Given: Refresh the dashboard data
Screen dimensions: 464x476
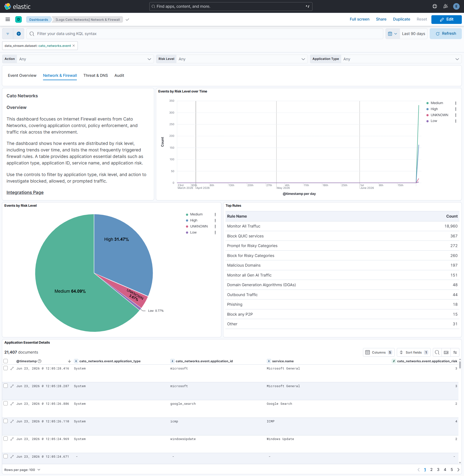Looking at the screenshot, I should (446, 34).
